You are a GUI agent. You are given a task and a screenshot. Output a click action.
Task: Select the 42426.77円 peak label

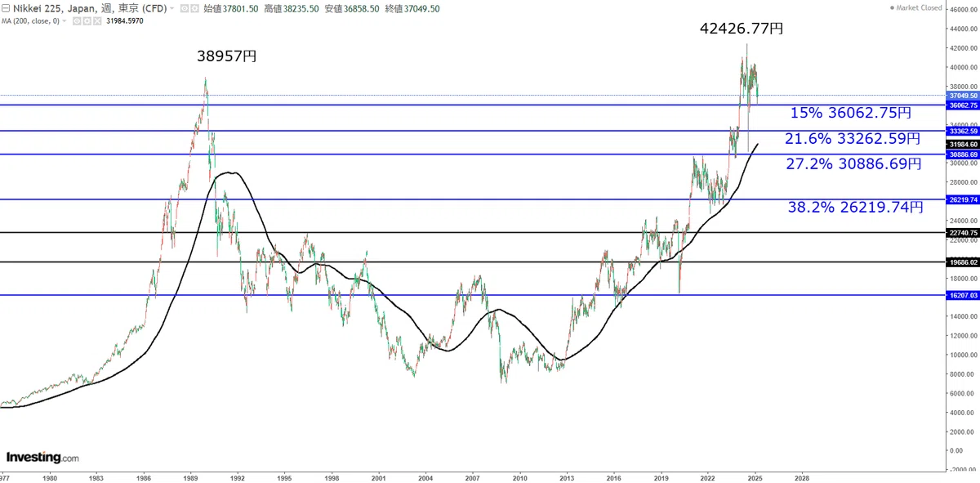(742, 29)
